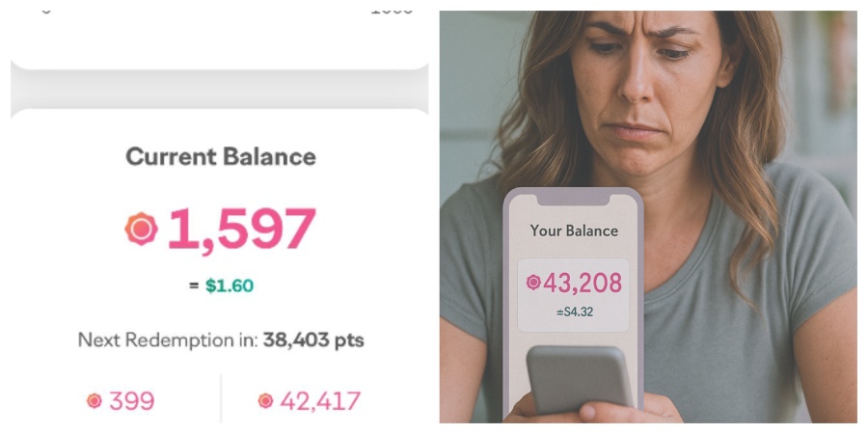868x434 pixels.
Task: Click the 43,208 balance on the phone
Action: point(581,283)
